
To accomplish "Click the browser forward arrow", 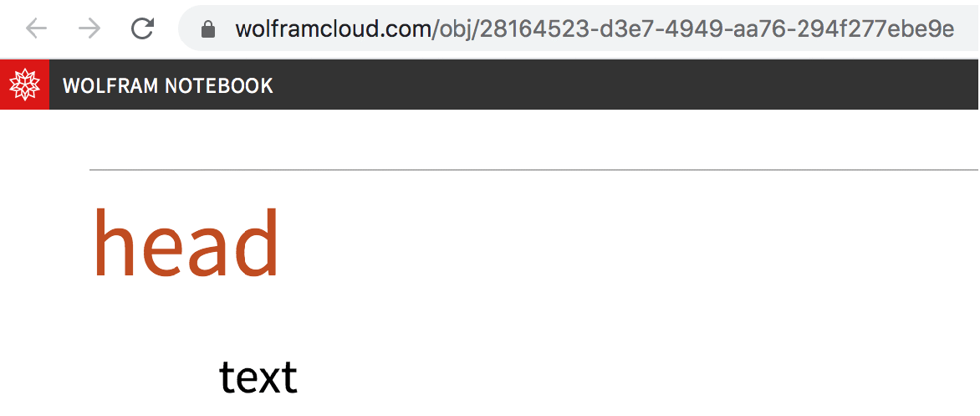I will 89,28.
